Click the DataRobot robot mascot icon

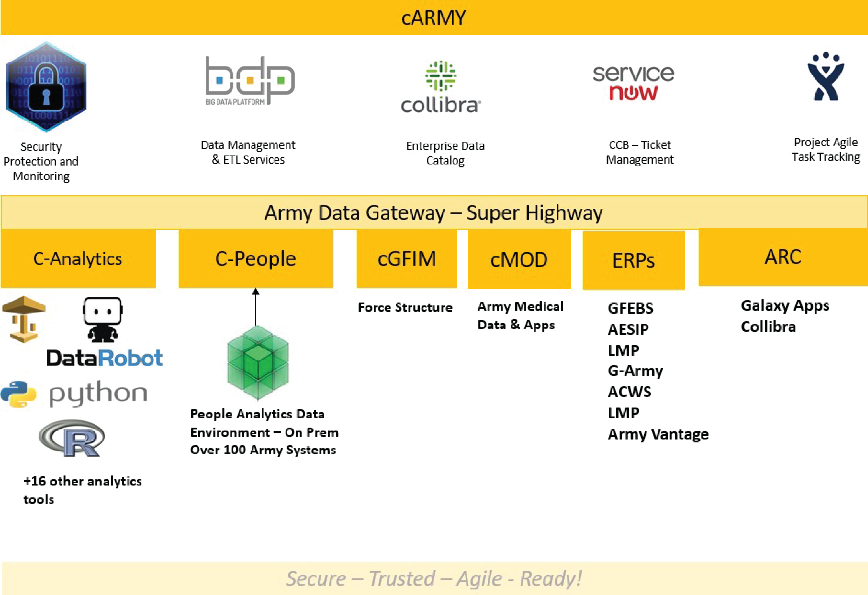[103, 320]
